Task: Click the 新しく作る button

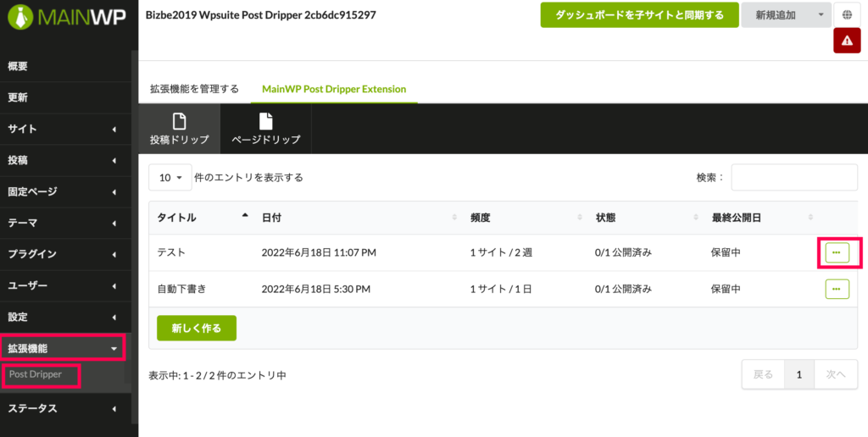Action: [x=197, y=328]
